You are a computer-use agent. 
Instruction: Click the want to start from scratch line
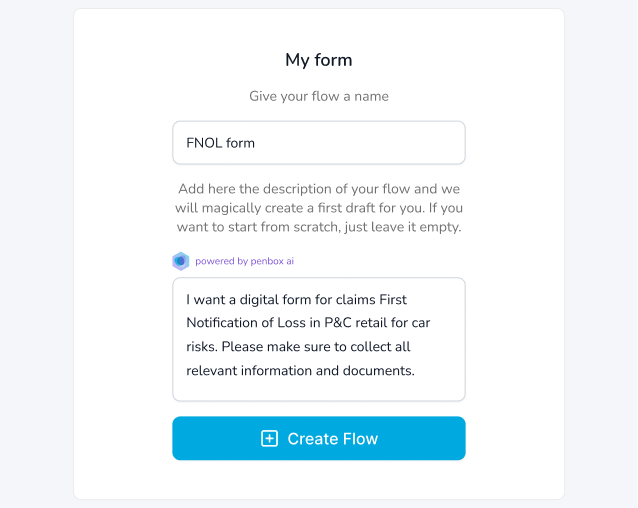[x=319, y=227]
